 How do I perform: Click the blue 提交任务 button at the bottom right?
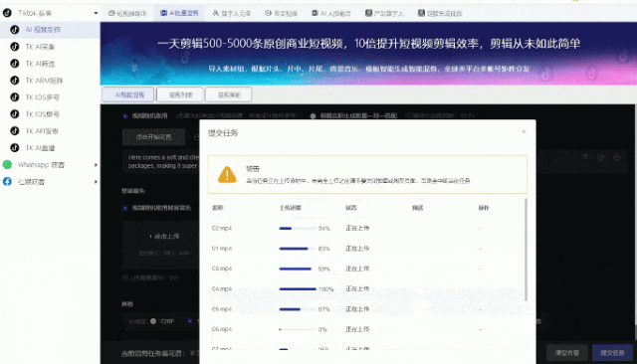[612, 353]
